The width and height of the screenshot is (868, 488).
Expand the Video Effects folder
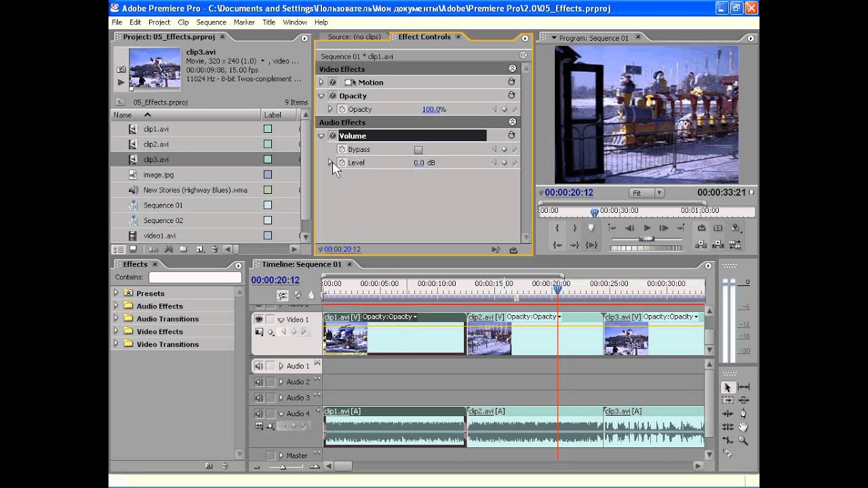click(116, 331)
